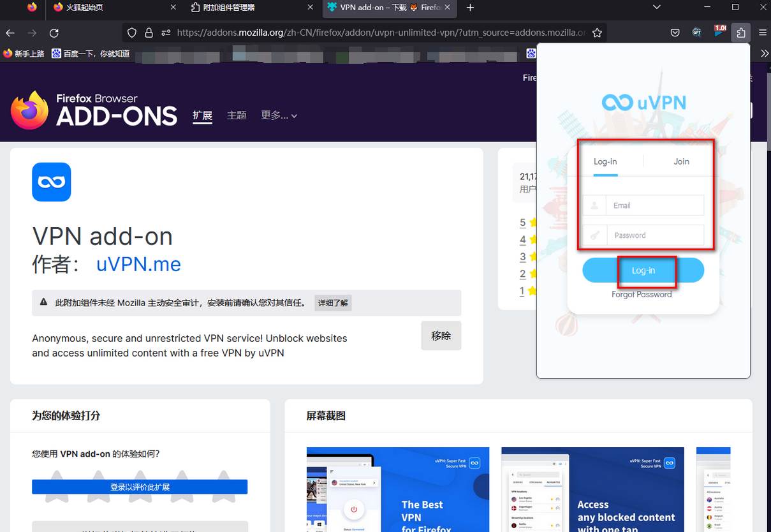This screenshot has width=771, height=532.
Task: Click the 详细了解 button
Action: pyautogui.click(x=333, y=302)
